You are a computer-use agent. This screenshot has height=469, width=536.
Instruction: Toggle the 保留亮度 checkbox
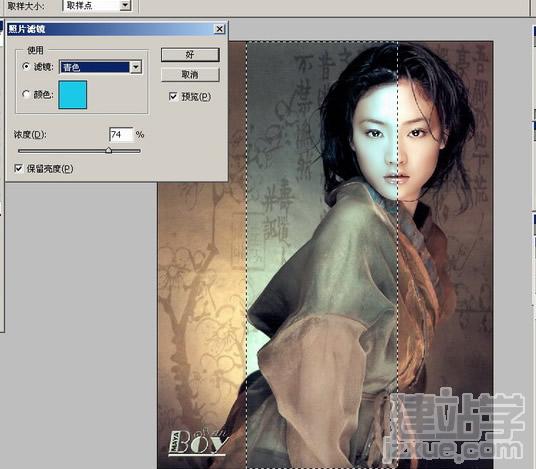click(18, 168)
